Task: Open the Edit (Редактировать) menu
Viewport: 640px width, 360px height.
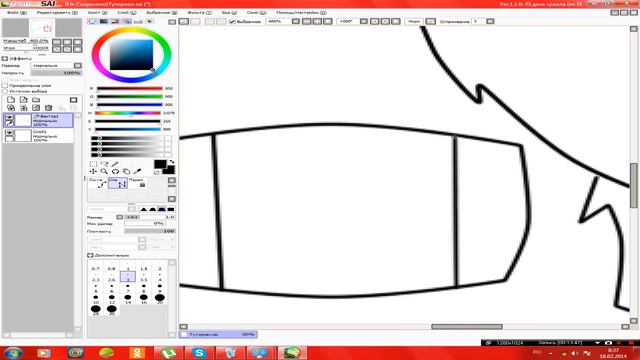Action: (x=57, y=13)
